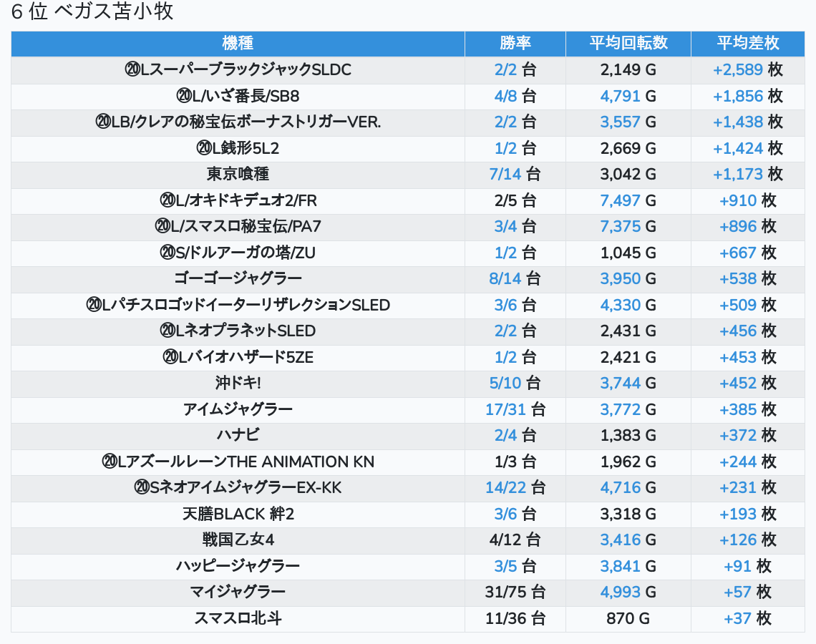Viewport: 816px width, 644px height.
Task: Click the 7,497 average rotations value
Action: pyautogui.click(x=620, y=200)
